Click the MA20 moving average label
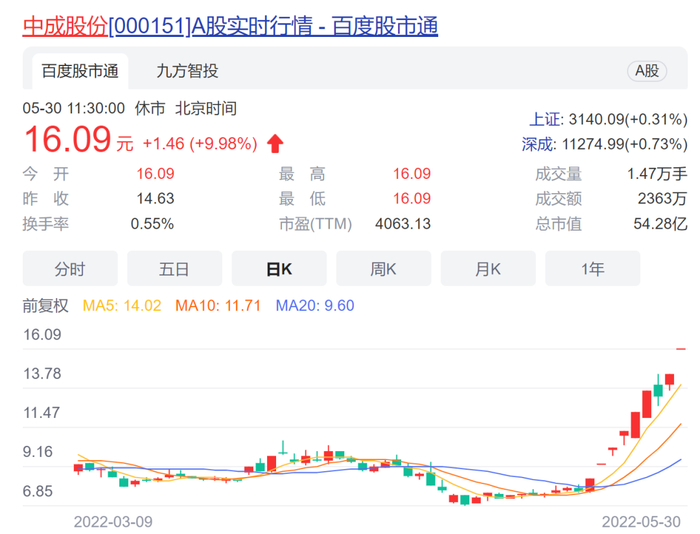The width and height of the screenshot is (700, 534). (x=315, y=305)
